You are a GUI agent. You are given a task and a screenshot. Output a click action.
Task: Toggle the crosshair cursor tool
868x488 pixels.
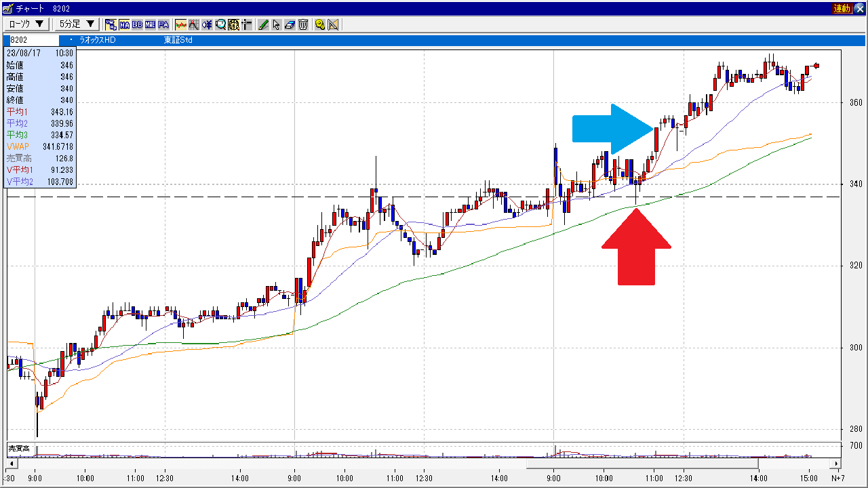(x=247, y=24)
